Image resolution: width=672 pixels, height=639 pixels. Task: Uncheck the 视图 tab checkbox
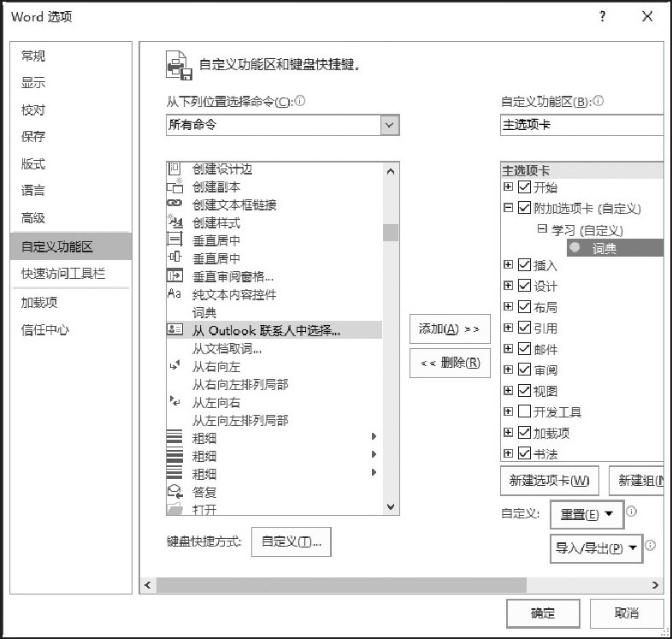[524, 390]
